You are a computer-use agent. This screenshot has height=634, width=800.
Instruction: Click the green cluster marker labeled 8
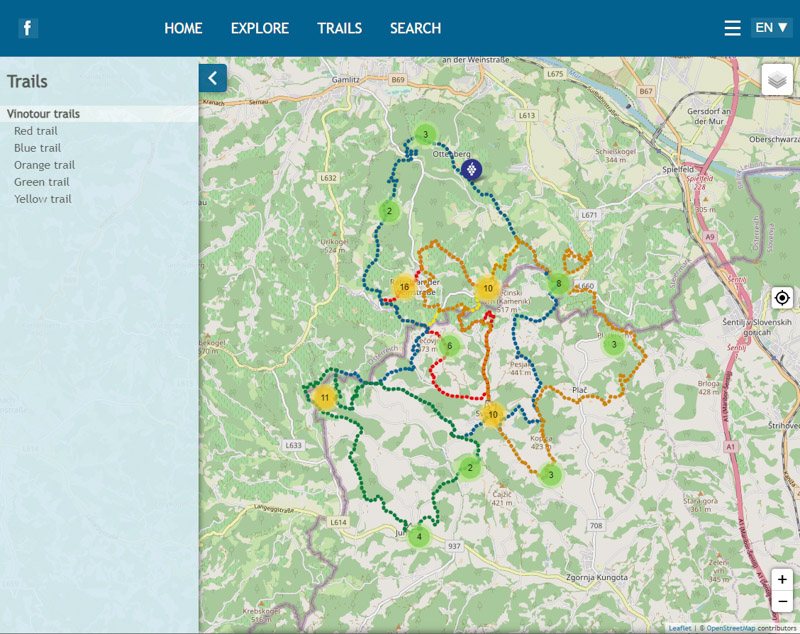click(558, 284)
